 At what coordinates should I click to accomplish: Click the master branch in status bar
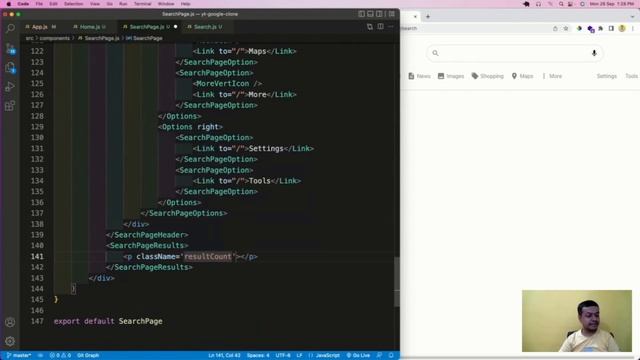pyautogui.click(x=19, y=356)
